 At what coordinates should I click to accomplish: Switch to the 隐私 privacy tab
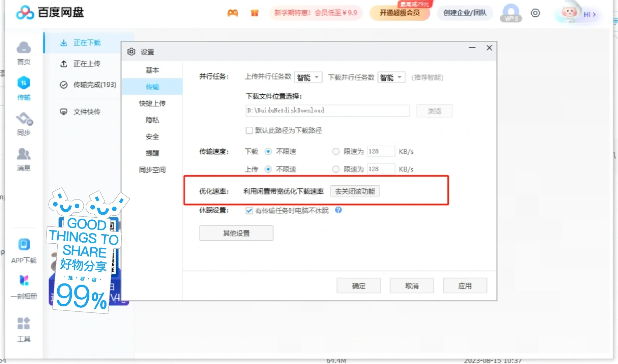tap(152, 120)
